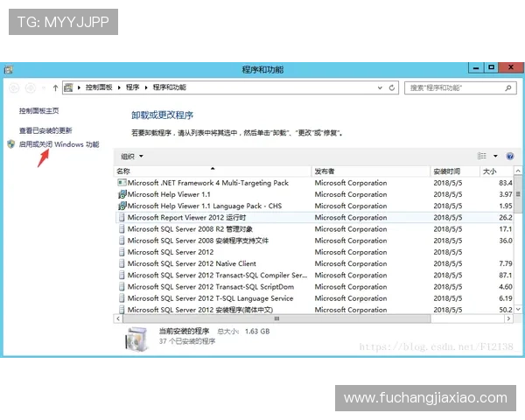Click 83.4 size of .NET Multi-Targeting Pack
The width and height of the screenshot is (525, 420).
(506, 183)
